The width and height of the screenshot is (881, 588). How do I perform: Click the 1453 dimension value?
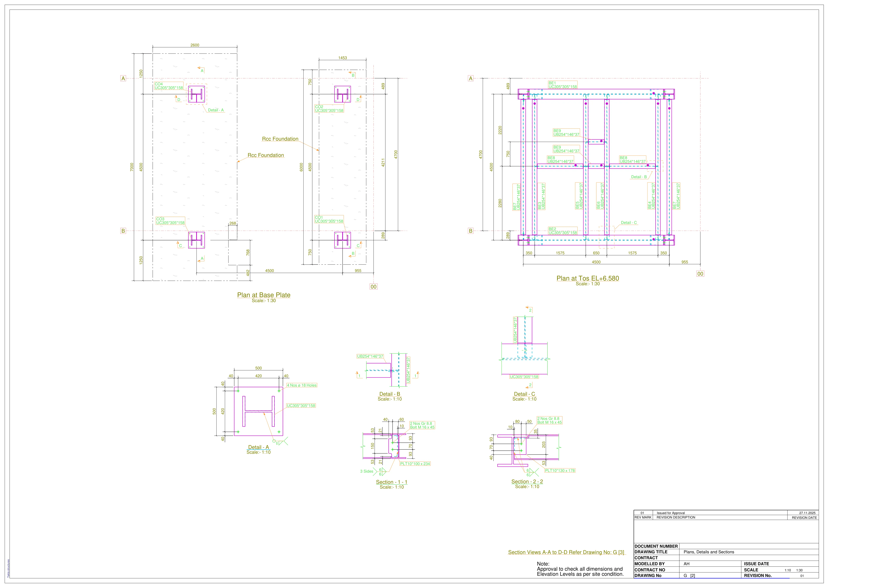(342, 58)
